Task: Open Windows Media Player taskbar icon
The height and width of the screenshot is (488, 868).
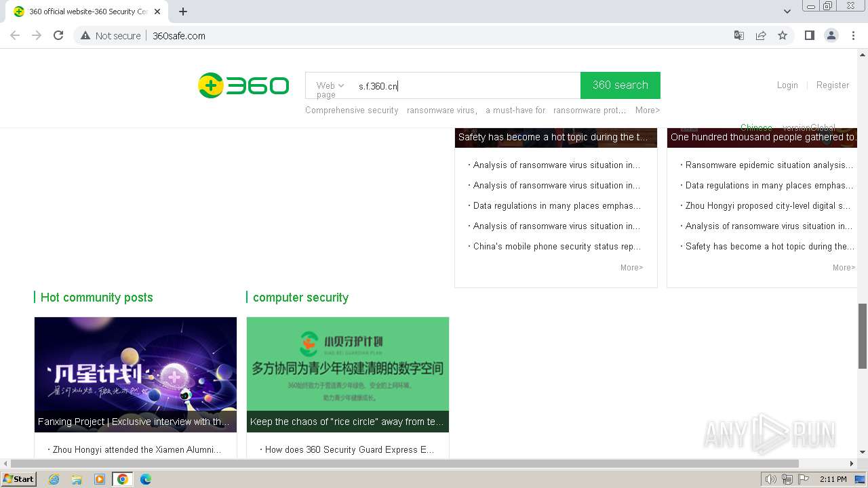Action: pos(100,479)
